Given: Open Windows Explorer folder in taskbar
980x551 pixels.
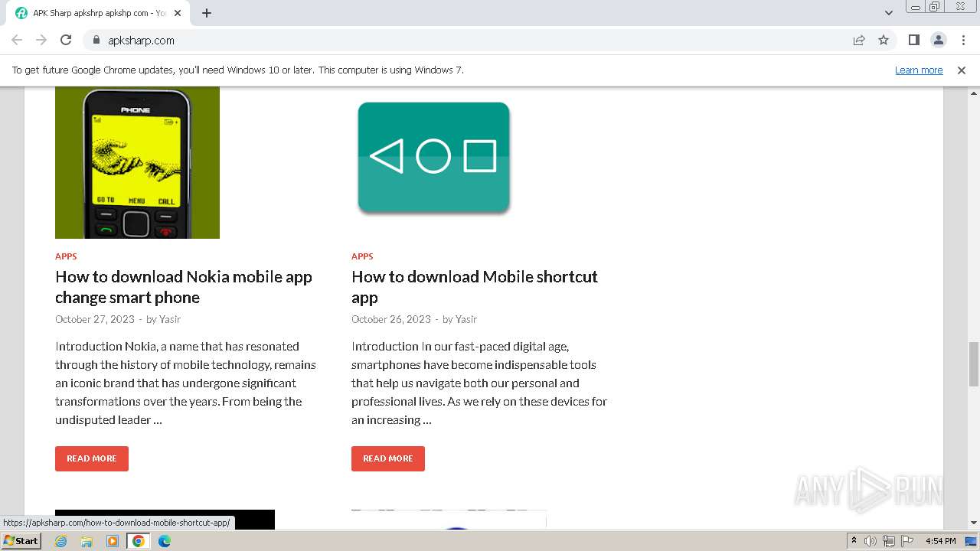Looking at the screenshot, I should [87, 541].
